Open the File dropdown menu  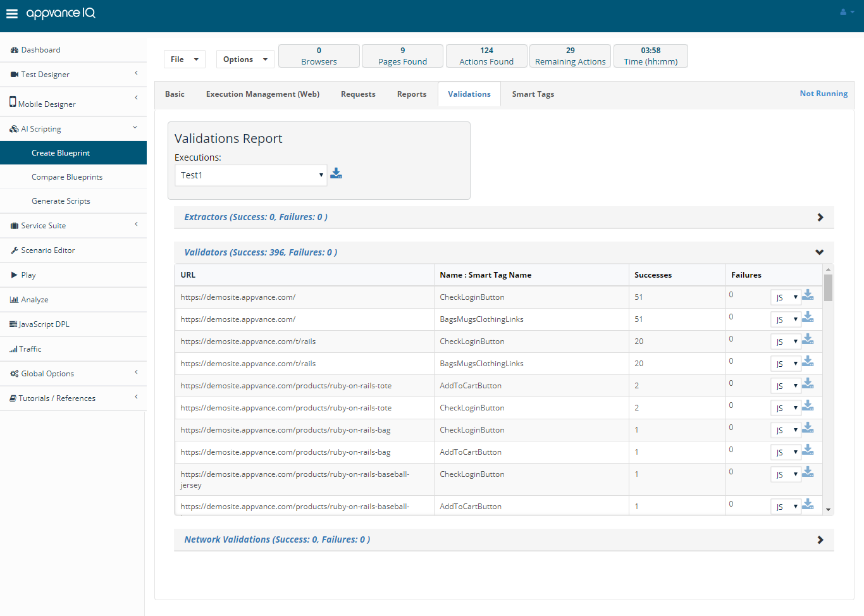(185, 59)
